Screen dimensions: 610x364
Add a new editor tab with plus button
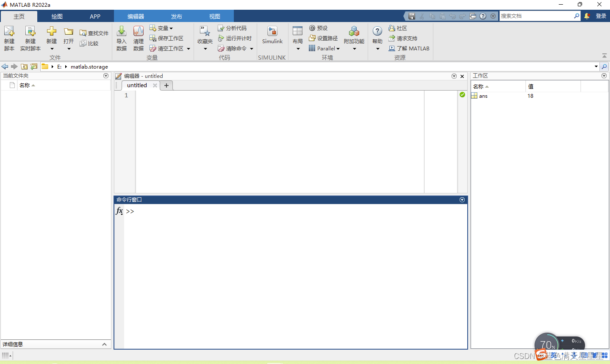166,85
